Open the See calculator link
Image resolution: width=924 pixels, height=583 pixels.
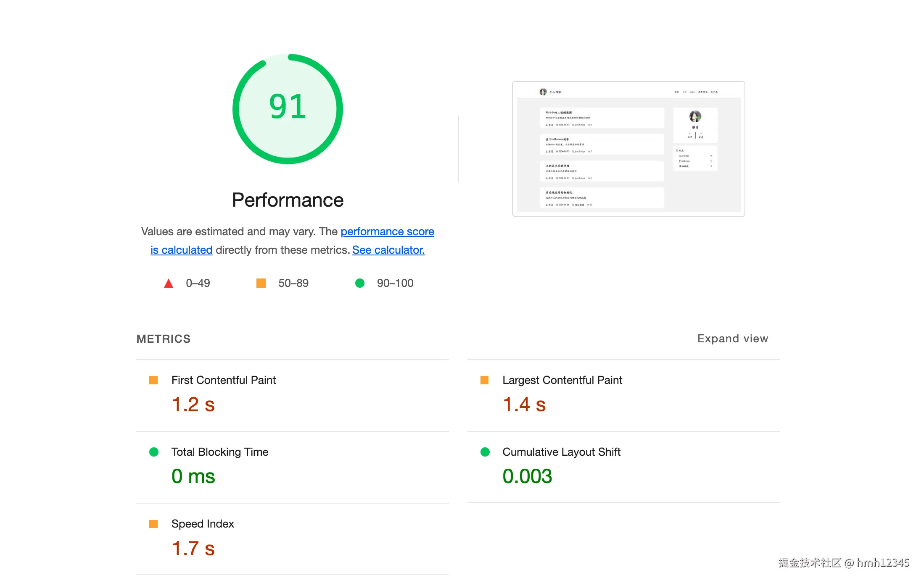(x=388, y=250)
